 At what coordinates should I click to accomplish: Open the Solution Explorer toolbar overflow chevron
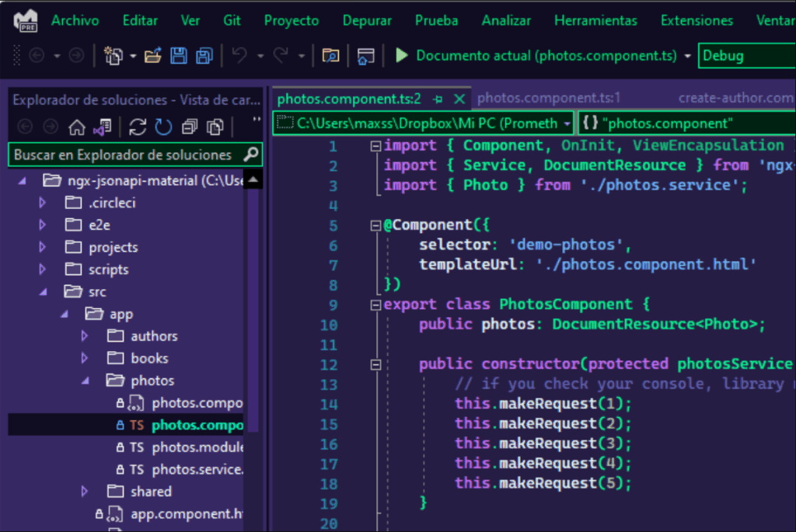(257, 120)
